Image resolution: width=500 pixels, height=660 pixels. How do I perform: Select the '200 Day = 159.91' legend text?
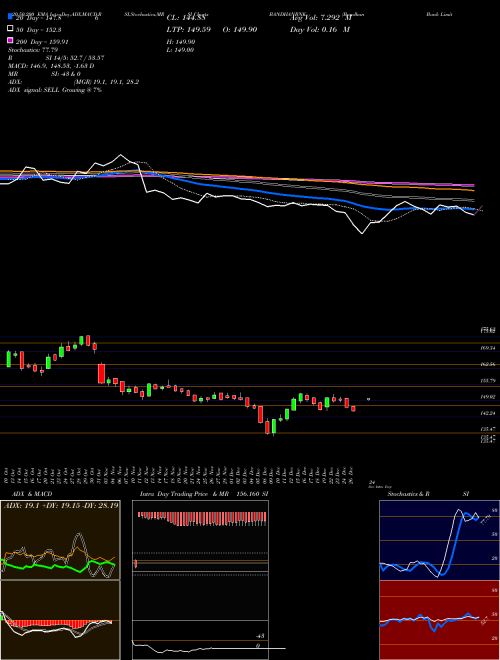(x=42, y=42)
